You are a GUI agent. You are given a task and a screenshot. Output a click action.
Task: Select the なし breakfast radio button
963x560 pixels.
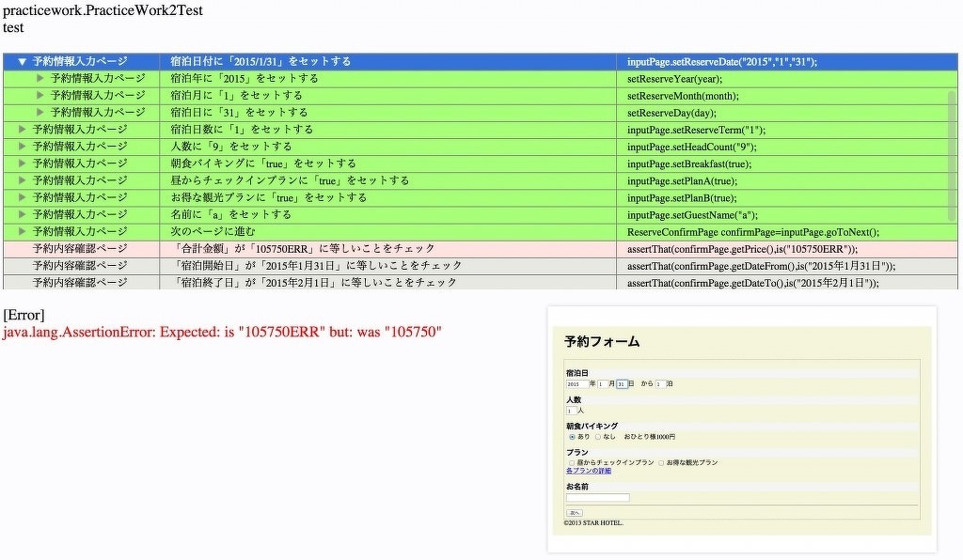point(597,436)
